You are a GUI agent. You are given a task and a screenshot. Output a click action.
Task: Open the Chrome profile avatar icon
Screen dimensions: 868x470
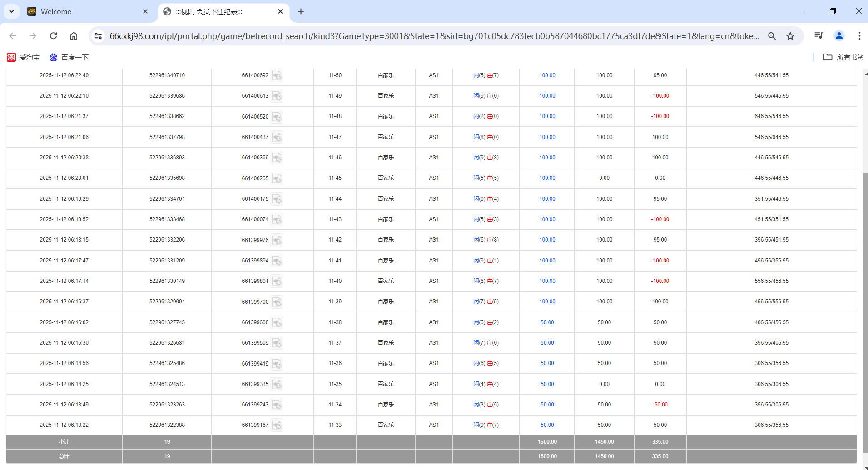pyautogui.click(x=839, y=36)
